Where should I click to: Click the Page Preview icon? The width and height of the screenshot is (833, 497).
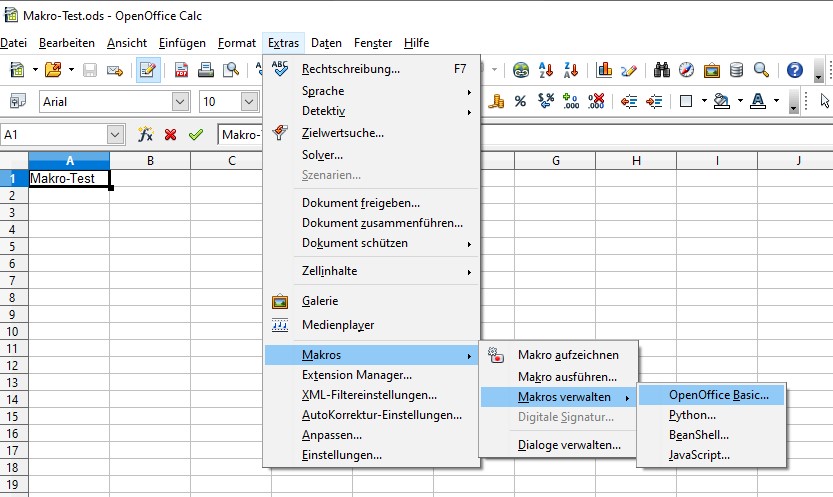[231, 70]
